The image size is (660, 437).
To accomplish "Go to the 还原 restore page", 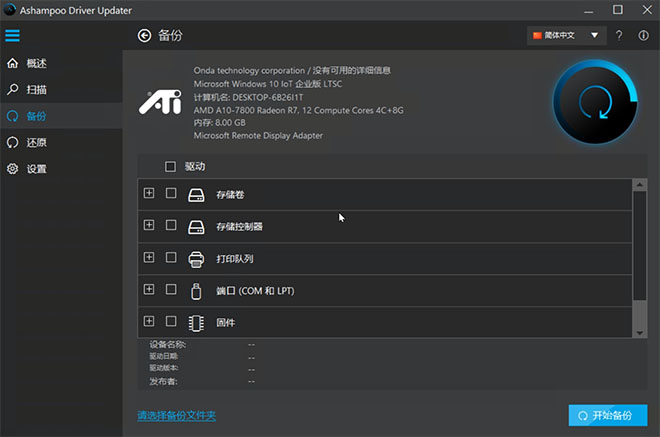I will tap(61, 142).
